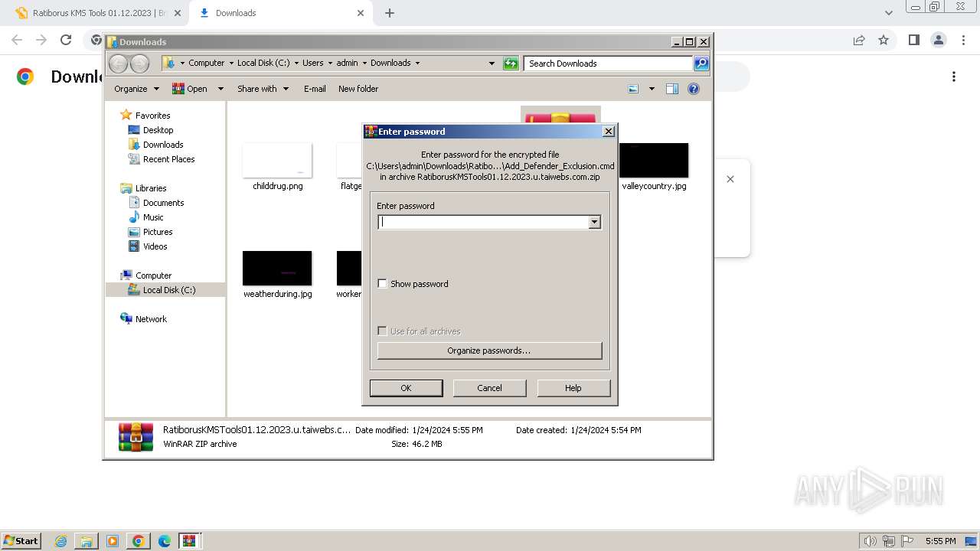The width and height of the screenshot is (980, 551).
Task: Create a New folder from the toolbar
Action: (358, 89)
